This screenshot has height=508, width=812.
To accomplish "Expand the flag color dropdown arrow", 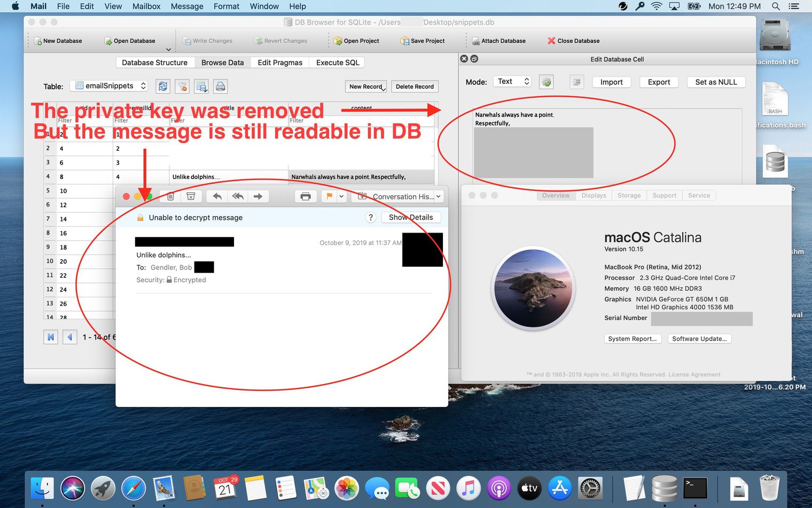I will (x=341, y=196).
